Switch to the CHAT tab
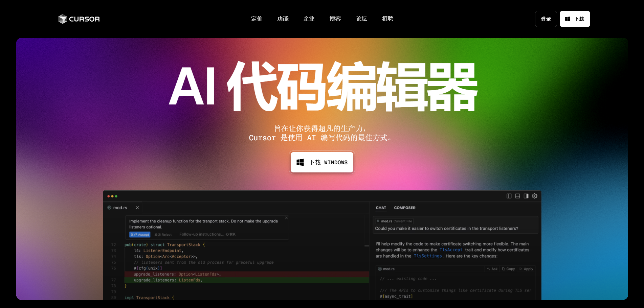 pos(381,208)
